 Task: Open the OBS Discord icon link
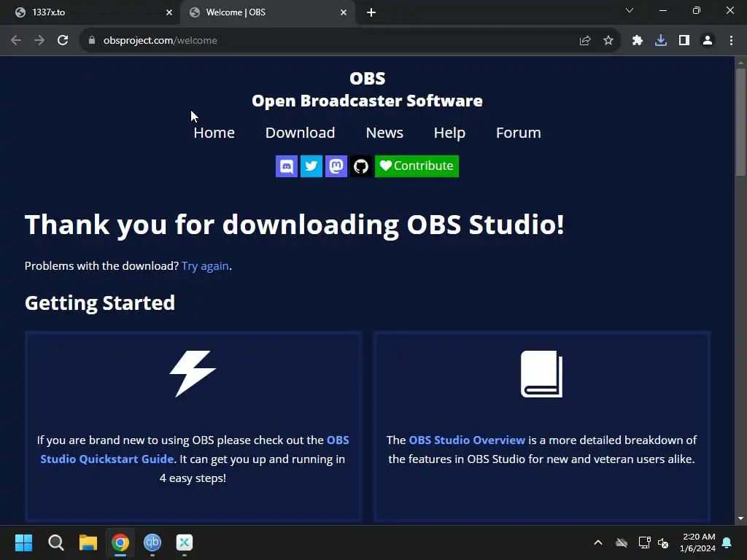286,166
